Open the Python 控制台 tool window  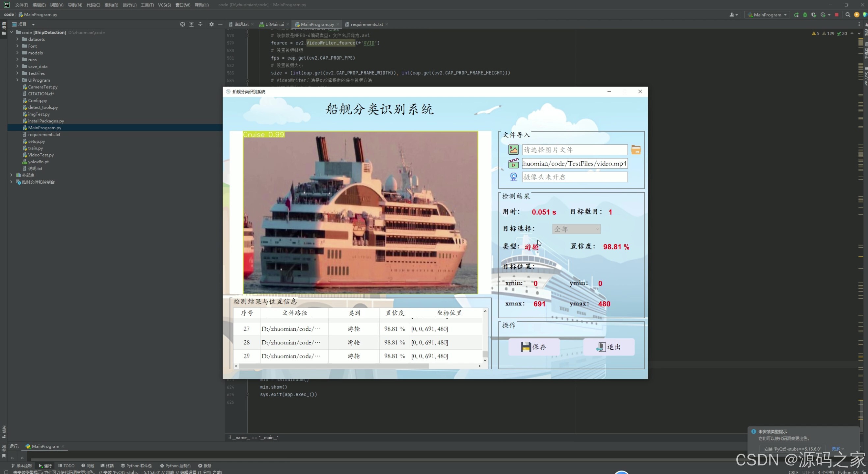[x=175, y=465]
